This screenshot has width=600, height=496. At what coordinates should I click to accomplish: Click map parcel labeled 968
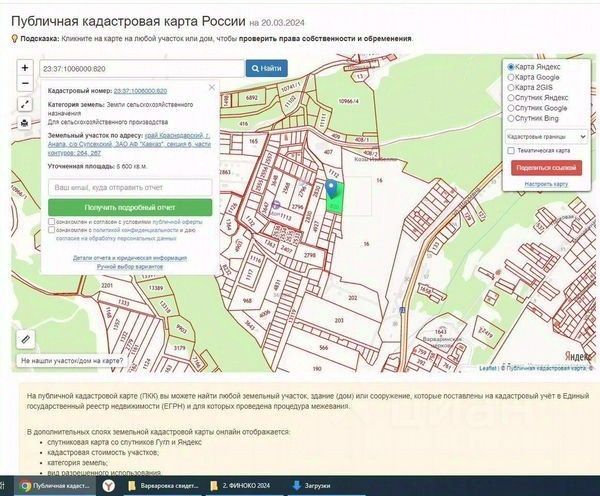tap(247, 300)
